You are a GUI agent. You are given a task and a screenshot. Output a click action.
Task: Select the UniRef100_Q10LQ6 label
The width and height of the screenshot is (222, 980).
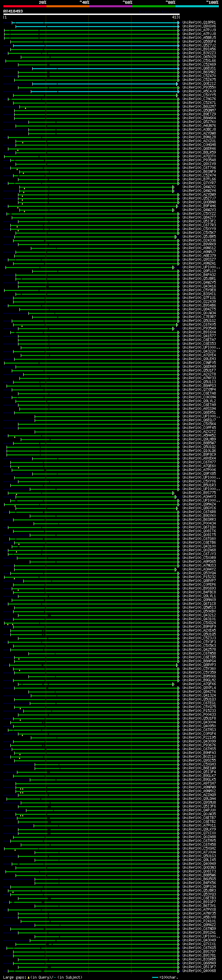pyautogui.click(x=199, y=451)
